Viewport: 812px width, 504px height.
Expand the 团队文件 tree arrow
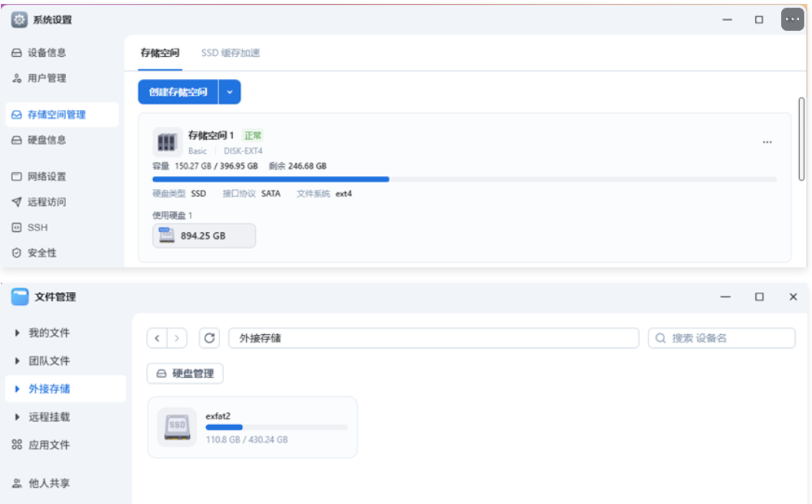17,360
